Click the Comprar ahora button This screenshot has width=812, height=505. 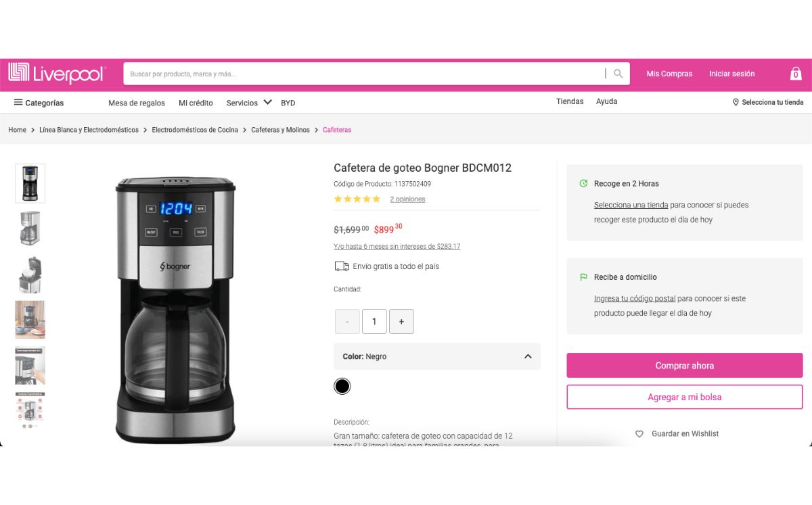(685, 366)
